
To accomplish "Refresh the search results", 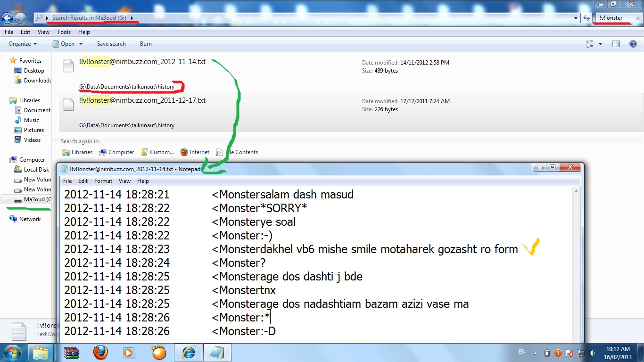I will 586,18.
